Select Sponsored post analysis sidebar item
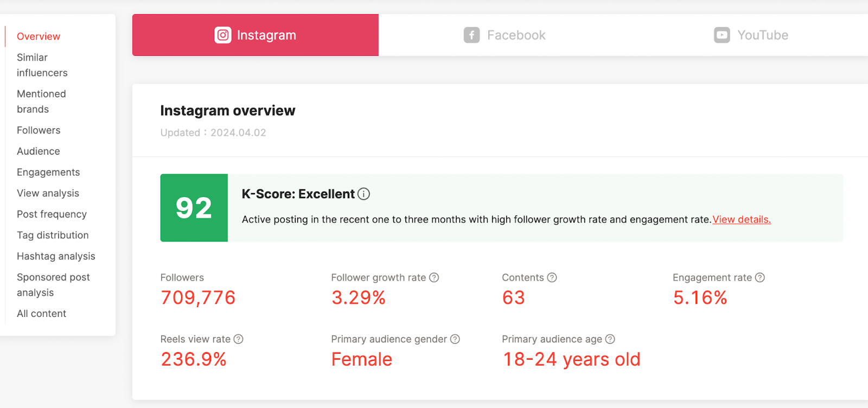868x408 pixels. coord(53,285)
